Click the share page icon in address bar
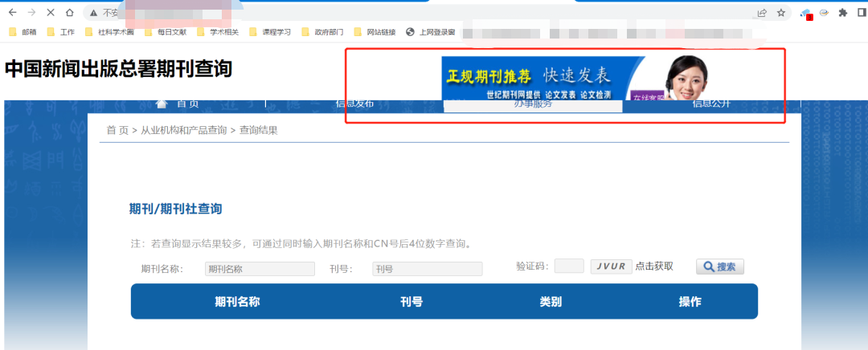The width and height of the screenshot is (868, 350). click(x=762, y=13)
